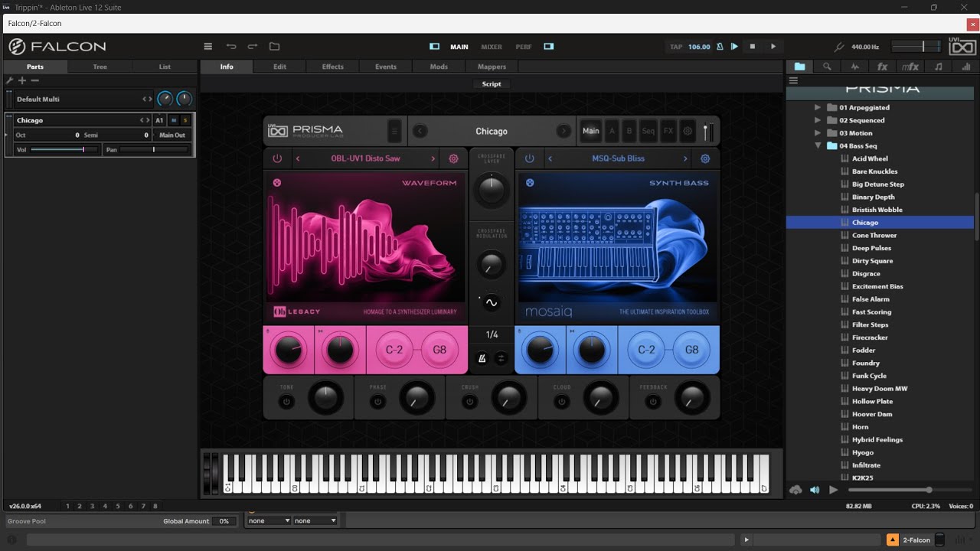Enable the Phase effect power button
980x551 pixels.
click(x=378, y=401)
